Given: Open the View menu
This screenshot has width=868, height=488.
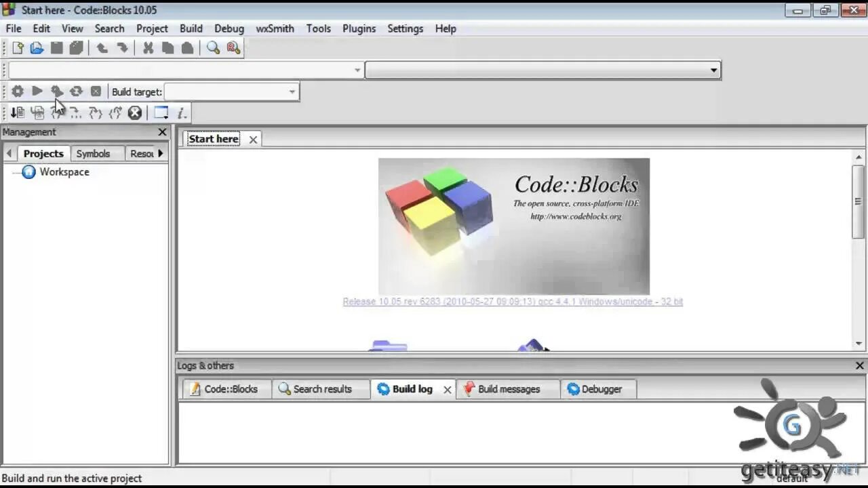Looking at the screenshot, I should click(73, 28).
